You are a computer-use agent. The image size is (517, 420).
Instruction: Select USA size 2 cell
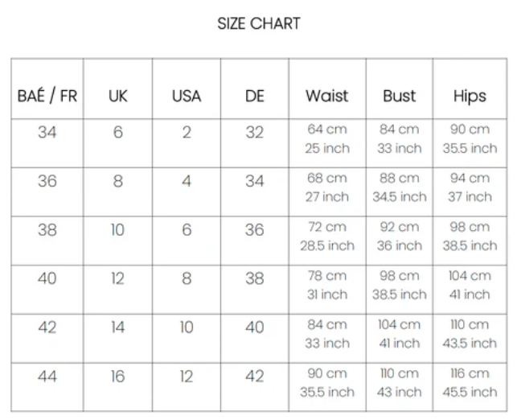[x=187, y=133]
